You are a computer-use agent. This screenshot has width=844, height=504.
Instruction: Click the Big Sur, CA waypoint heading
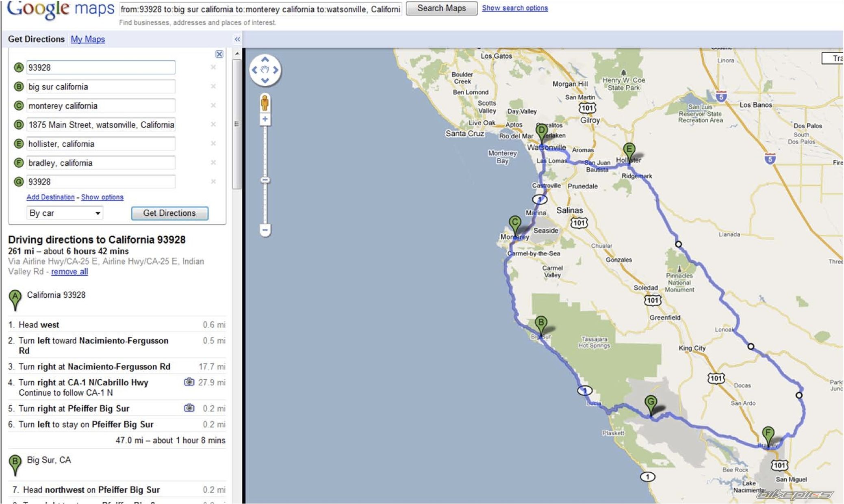pos(49,460)
